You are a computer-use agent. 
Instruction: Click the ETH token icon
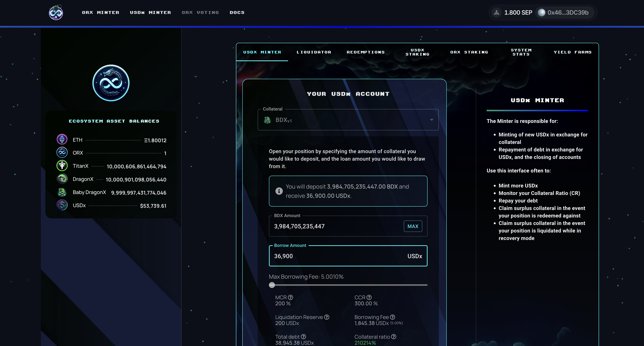pos(62,140)
